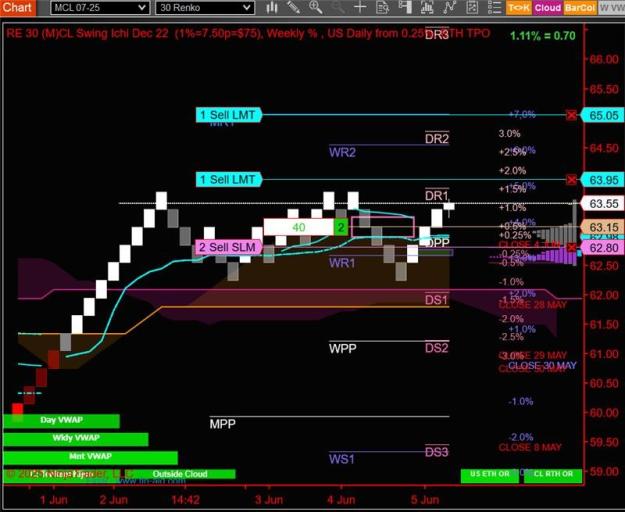Screen dimensions: 625x512
Task: Click the 2 Jun date axis label
Action: tap(114, 500)
